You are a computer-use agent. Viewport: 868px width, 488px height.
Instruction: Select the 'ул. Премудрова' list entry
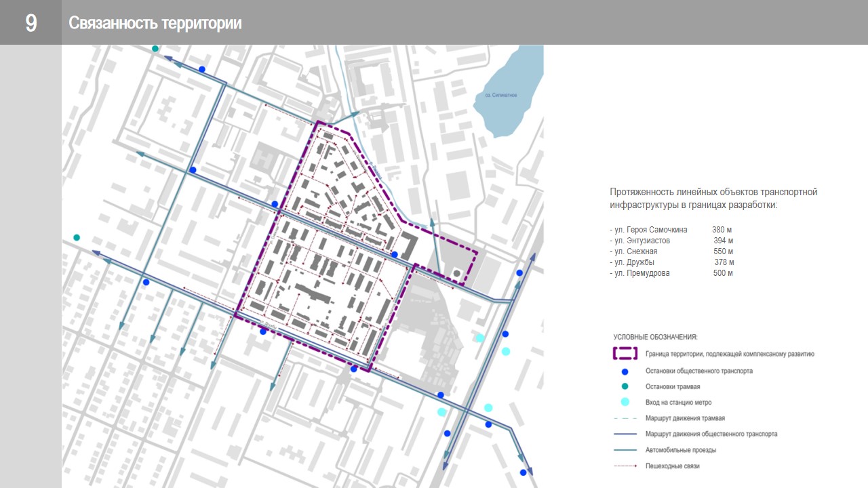[x=639, y=273]
